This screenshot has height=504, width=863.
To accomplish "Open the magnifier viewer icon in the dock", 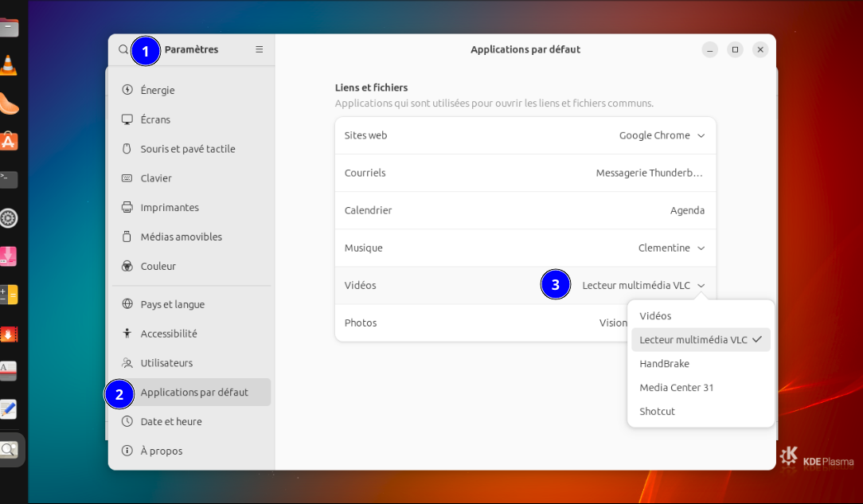I will coord(10,450).
